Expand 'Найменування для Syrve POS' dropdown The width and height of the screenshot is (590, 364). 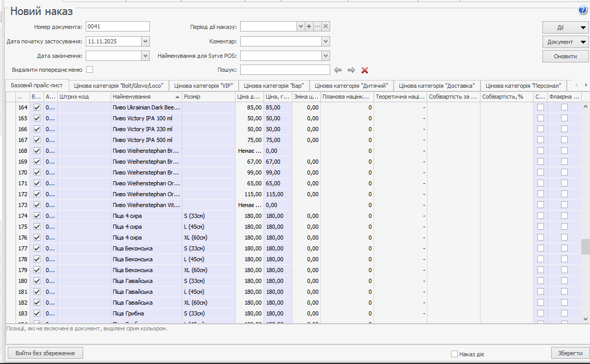[x=325, y=56]
